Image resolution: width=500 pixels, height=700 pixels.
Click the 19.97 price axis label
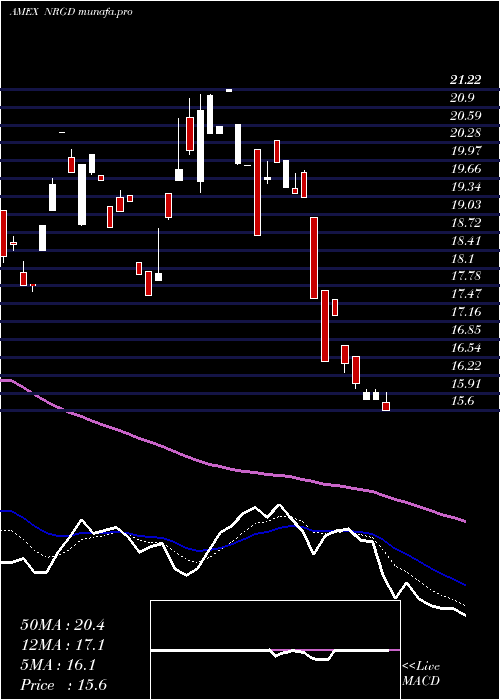[466, 151]
